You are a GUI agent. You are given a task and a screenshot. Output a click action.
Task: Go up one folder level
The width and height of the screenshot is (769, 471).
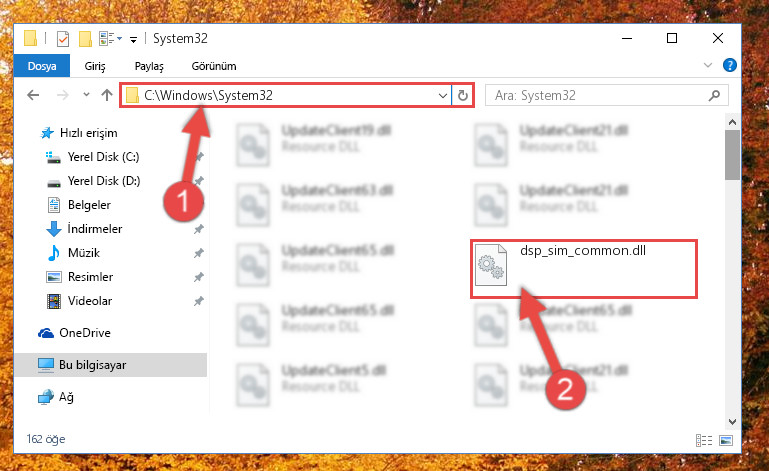[107, 95]
